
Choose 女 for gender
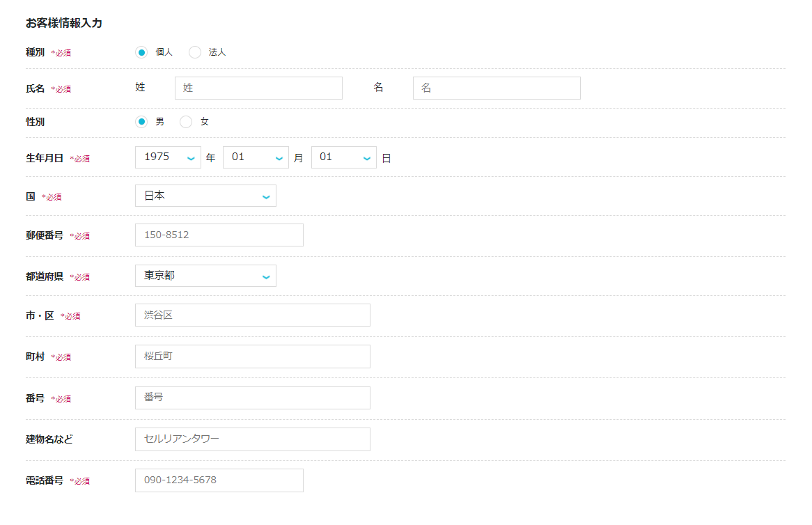click(186, 122)
